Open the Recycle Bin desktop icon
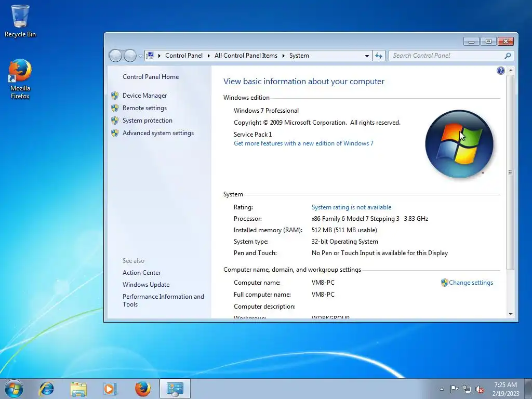The width and height of the screenshot is (532, 399). (20, 21)
